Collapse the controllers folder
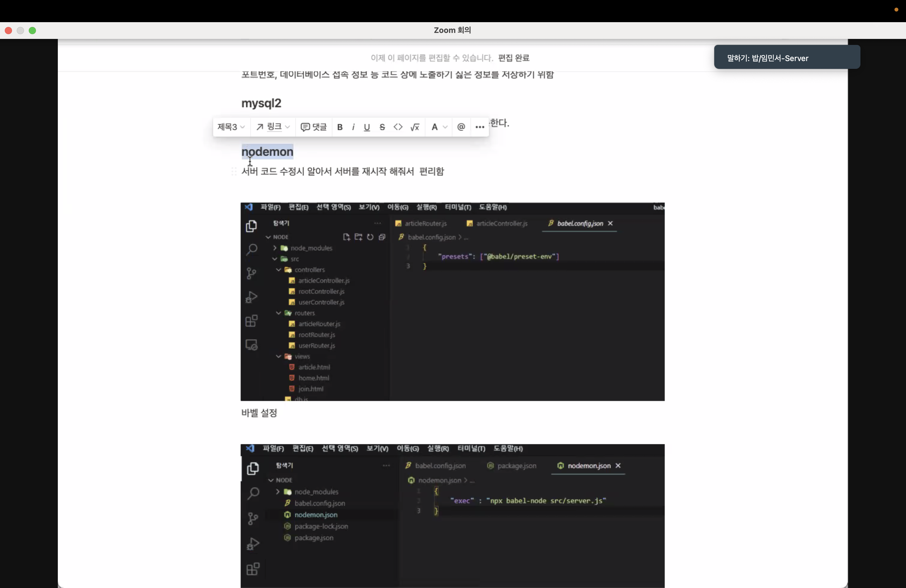Viewport: 906px width, 588px height. [x=279, y=270]
